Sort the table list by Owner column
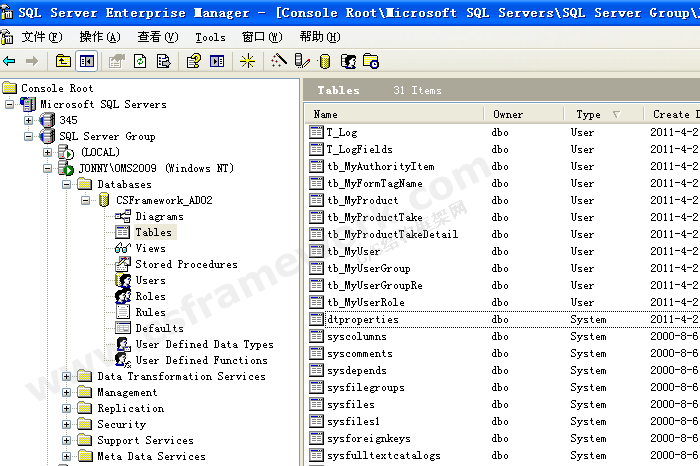 pos(508,115)
